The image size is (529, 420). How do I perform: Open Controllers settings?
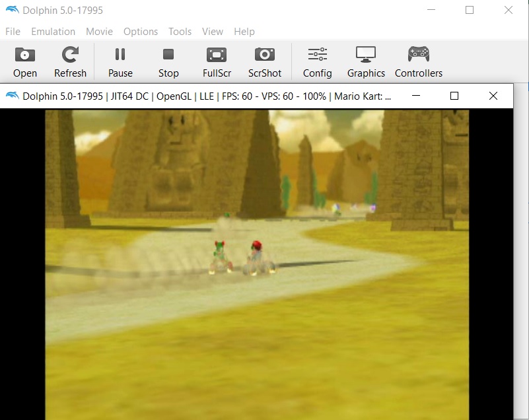pos(419,62)
